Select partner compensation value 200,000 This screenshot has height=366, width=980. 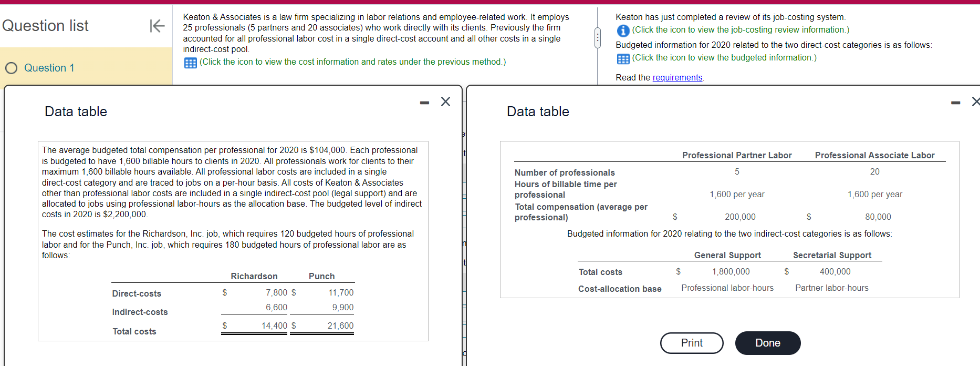tap(740, 217)
